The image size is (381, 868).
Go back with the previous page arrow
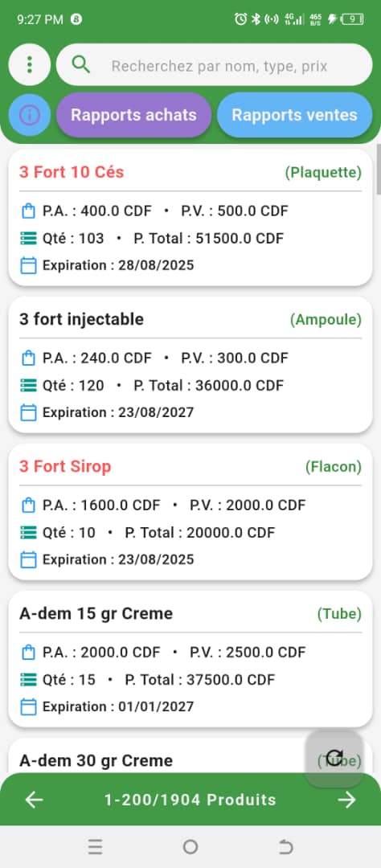[x=35, y=800]
